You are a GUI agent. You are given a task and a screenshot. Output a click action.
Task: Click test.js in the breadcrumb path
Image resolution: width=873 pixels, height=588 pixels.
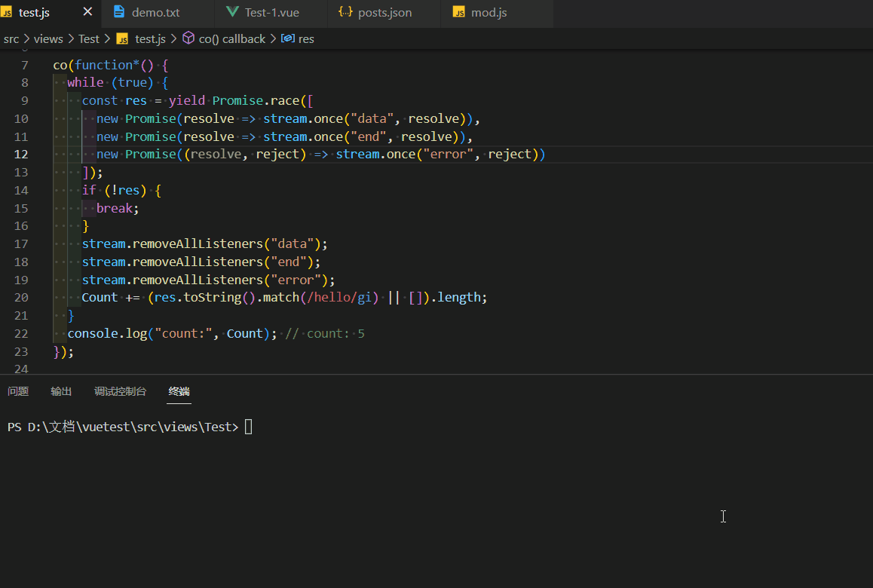coord(150,39)
